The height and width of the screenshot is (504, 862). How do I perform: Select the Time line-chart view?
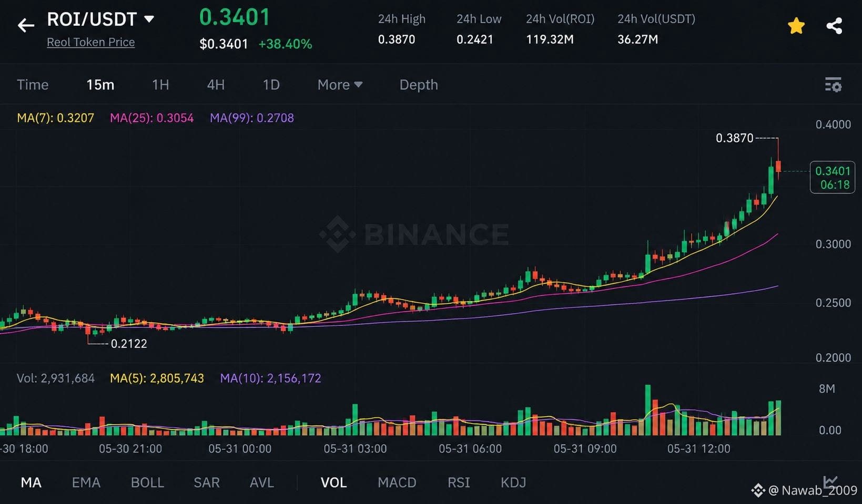point(33,85)
